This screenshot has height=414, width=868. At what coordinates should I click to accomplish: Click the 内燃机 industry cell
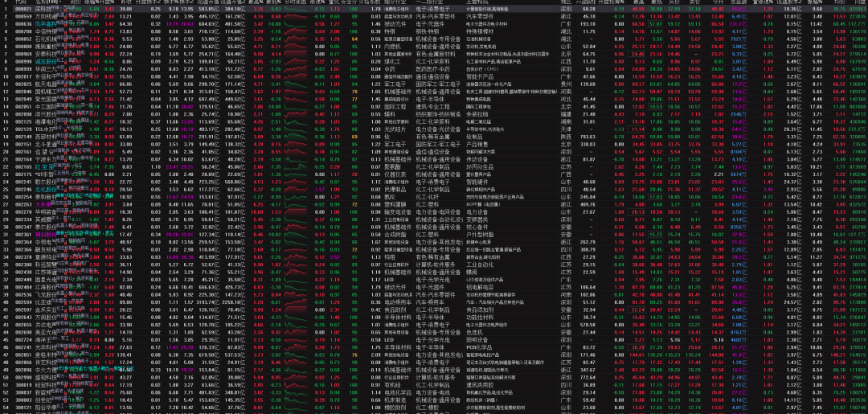(391, 46)
